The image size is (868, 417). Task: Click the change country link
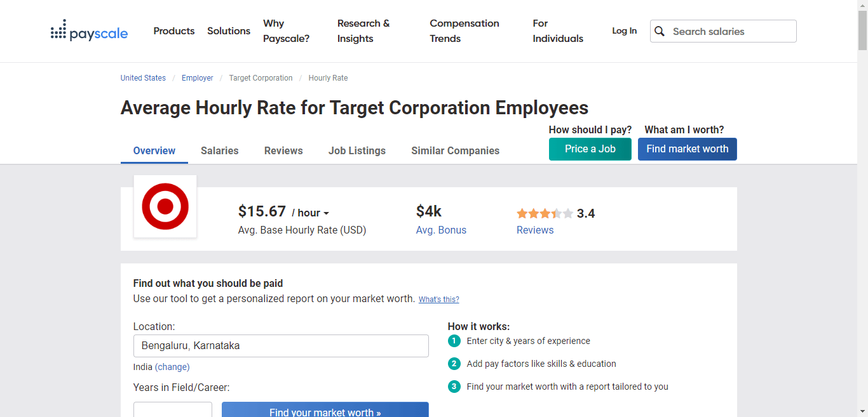point(172,367)
